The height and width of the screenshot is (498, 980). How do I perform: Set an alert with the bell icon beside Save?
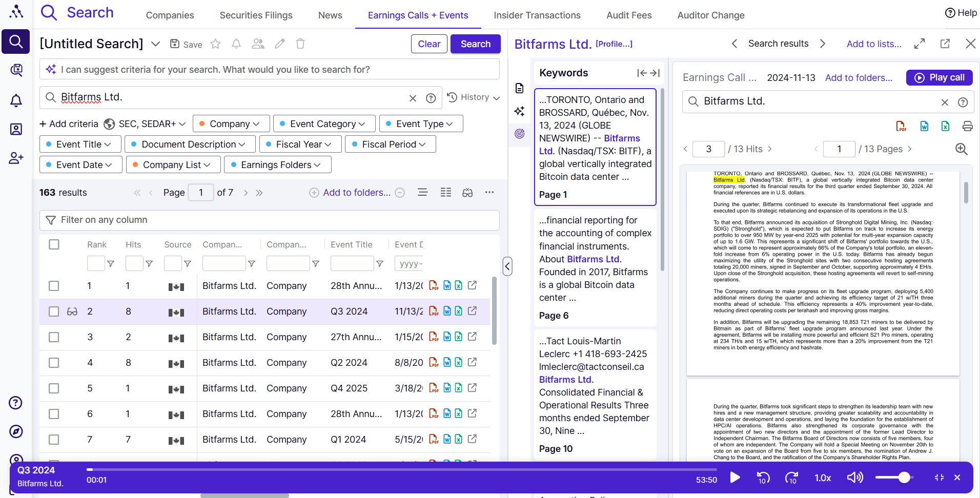point(236,44)
